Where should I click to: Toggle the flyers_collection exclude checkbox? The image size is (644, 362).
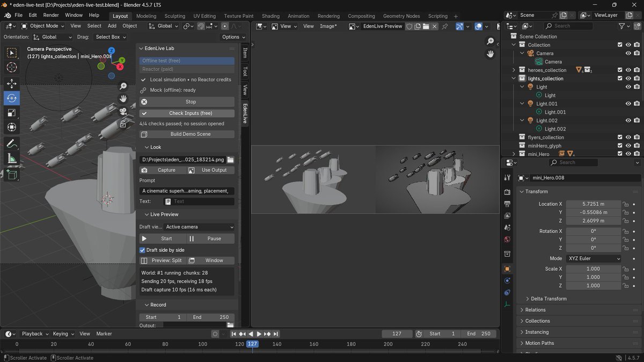point(620,137)
